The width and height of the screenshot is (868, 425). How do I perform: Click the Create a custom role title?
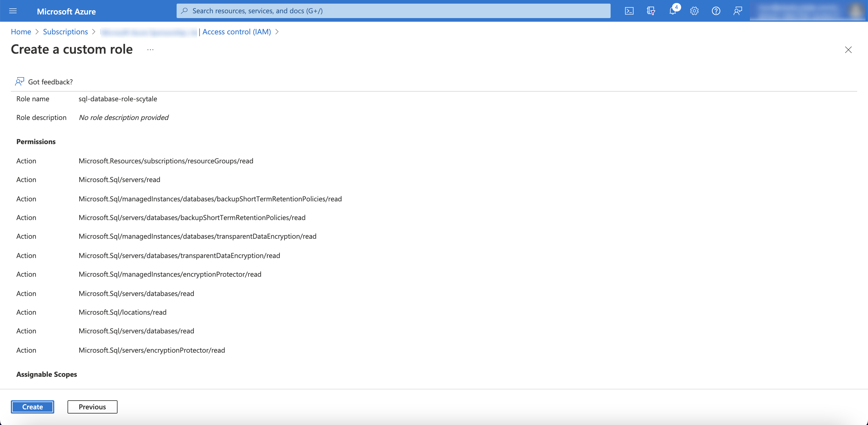click(x=72, y=49)
